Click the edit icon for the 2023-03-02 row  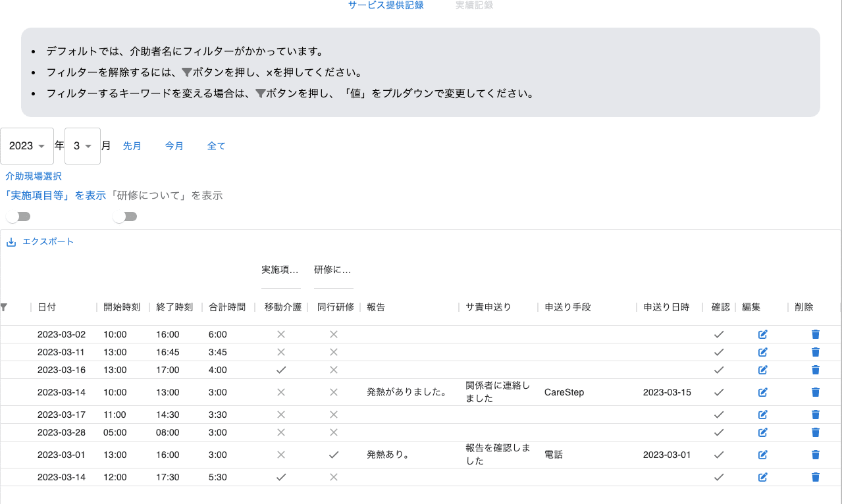point(763,334)
